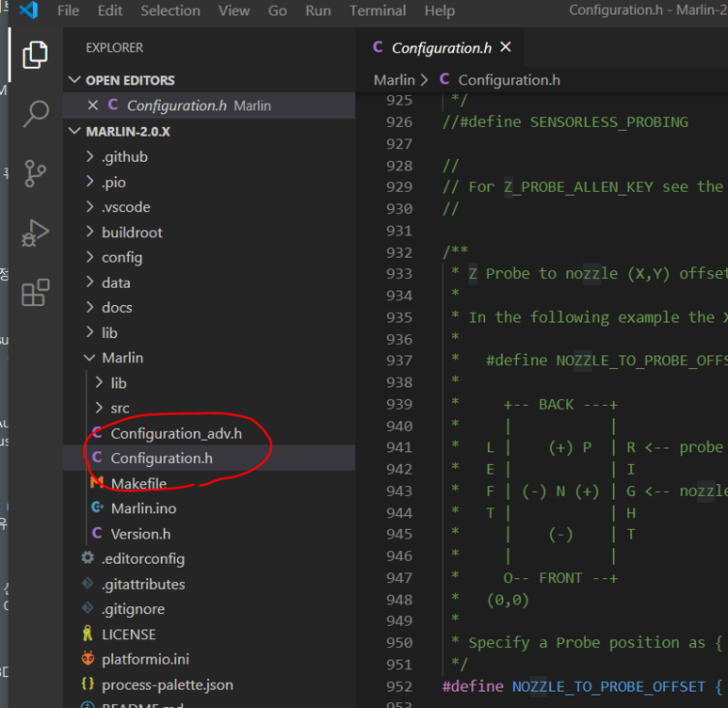The image size is (728, 708).
Task: Select the Configuration.h editor tab
Action: click(x=441, y=47)
